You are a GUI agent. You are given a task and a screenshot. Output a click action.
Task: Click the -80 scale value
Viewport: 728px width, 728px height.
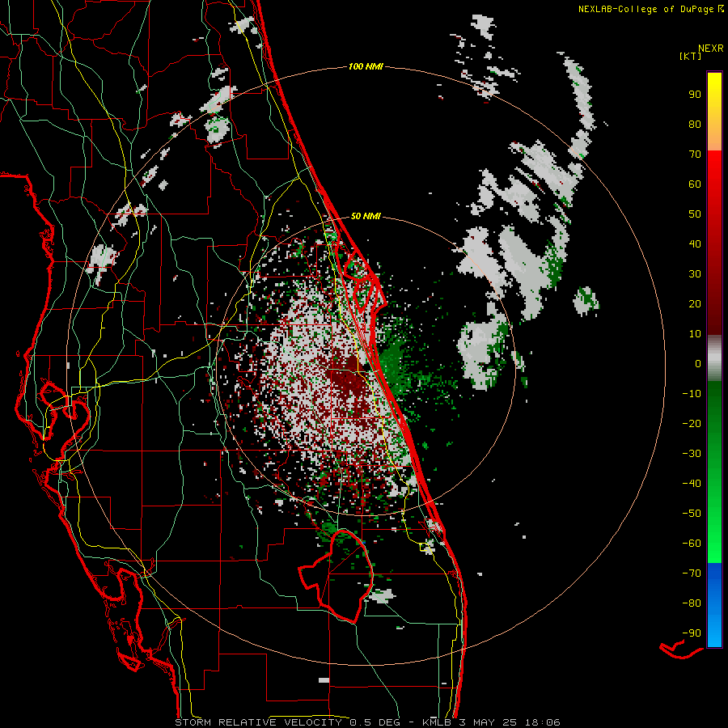point(692,603)
